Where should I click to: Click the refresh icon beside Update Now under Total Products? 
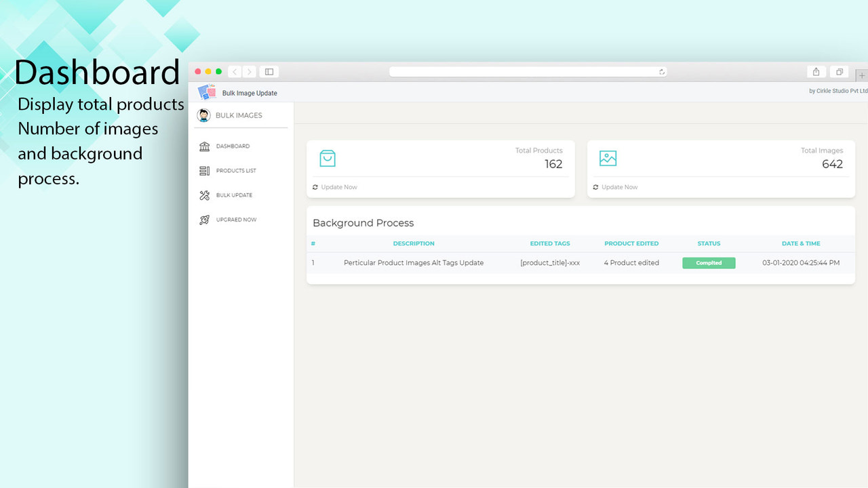click(x=315, y=186)
